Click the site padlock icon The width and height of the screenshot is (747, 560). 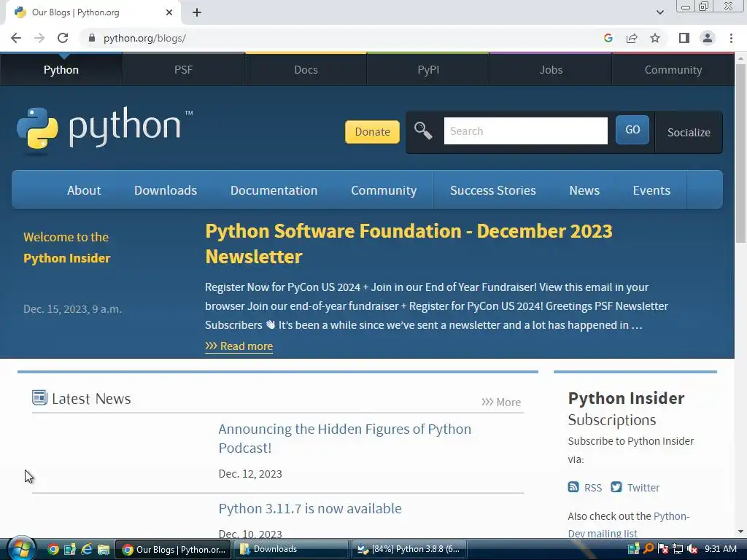[92, 38]
